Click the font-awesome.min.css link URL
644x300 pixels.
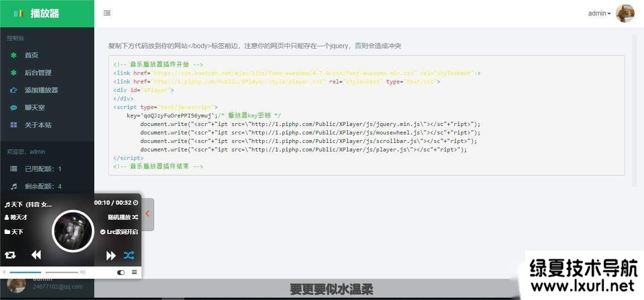pos(284,73)
